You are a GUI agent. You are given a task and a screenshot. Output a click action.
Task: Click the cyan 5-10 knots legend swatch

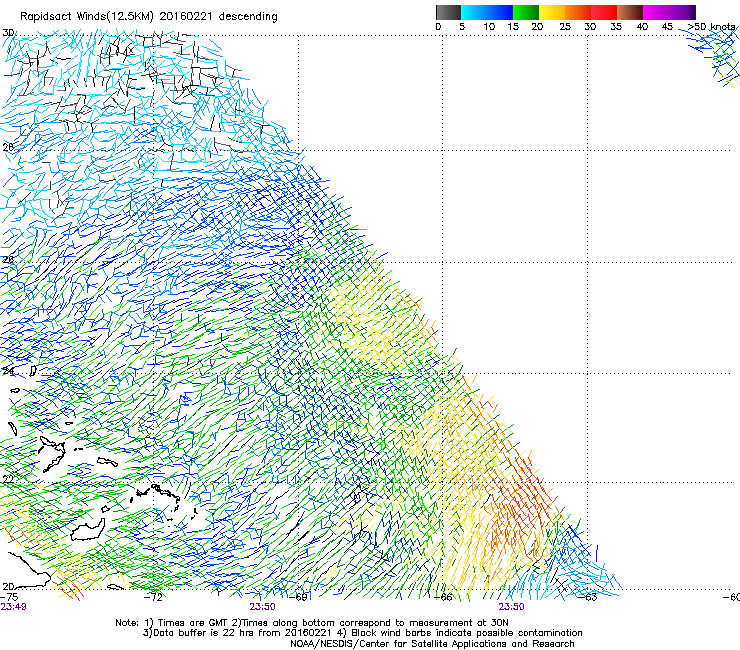(x=473, y=12)
